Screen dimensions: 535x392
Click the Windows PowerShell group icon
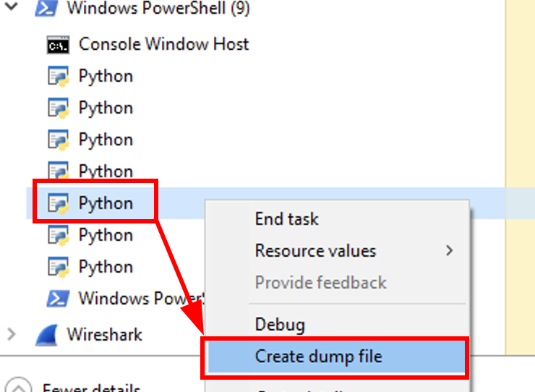(46, 9)
